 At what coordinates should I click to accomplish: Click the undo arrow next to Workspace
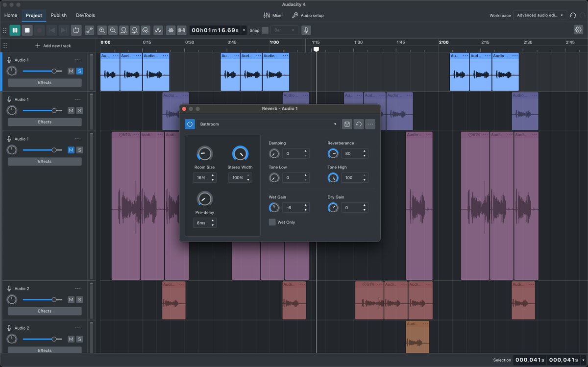(x=573, y=15)
